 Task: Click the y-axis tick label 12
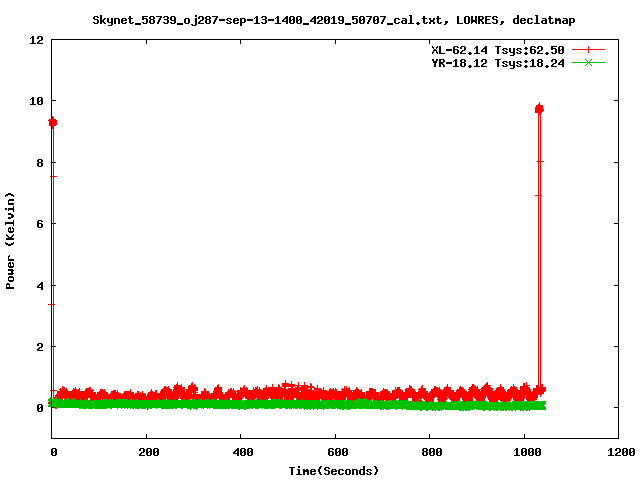tap(36, 40)
